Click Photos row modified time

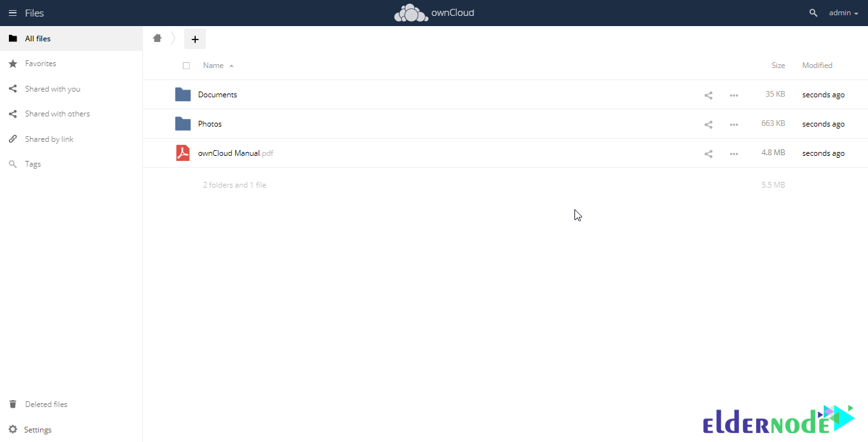click(x=824, y=124)
